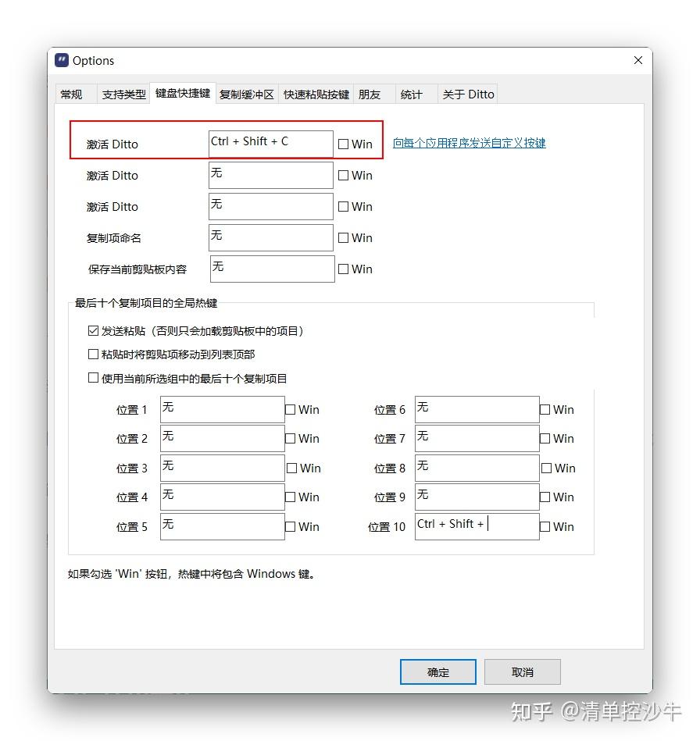The image size is (700, 741).
Task: Click the 位置 9 hotkey field
Action: pyautogui.click(x=477, y=497)
